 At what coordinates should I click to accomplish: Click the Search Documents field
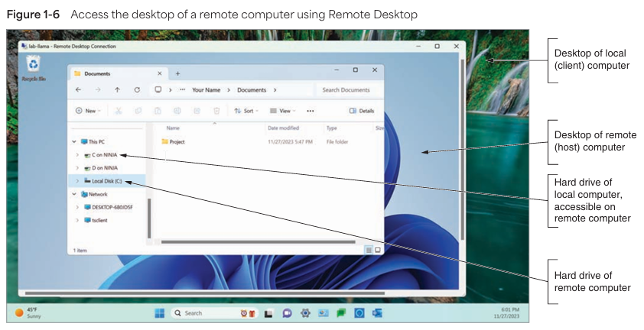point(349,89)
